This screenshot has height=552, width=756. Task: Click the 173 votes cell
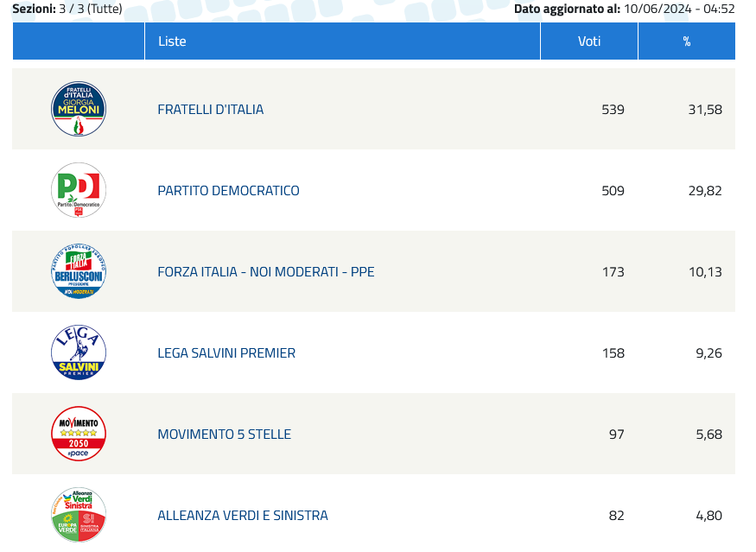[x=613, y=271]
